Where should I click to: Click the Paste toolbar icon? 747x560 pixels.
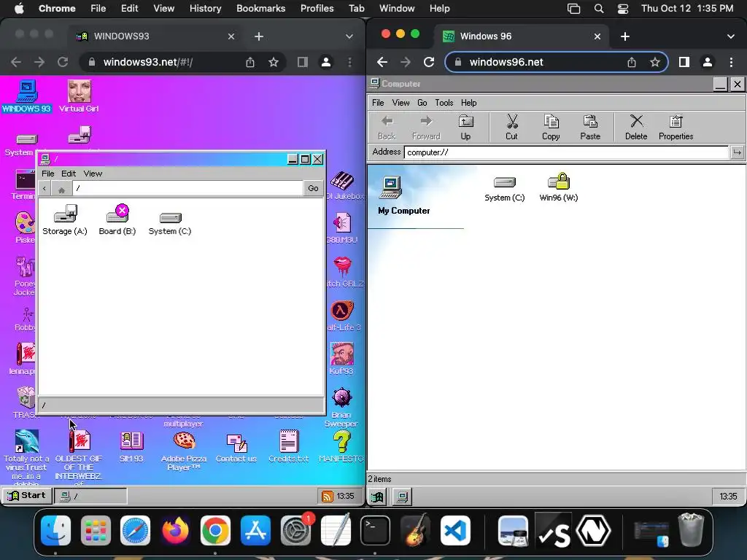pos(589,127)
